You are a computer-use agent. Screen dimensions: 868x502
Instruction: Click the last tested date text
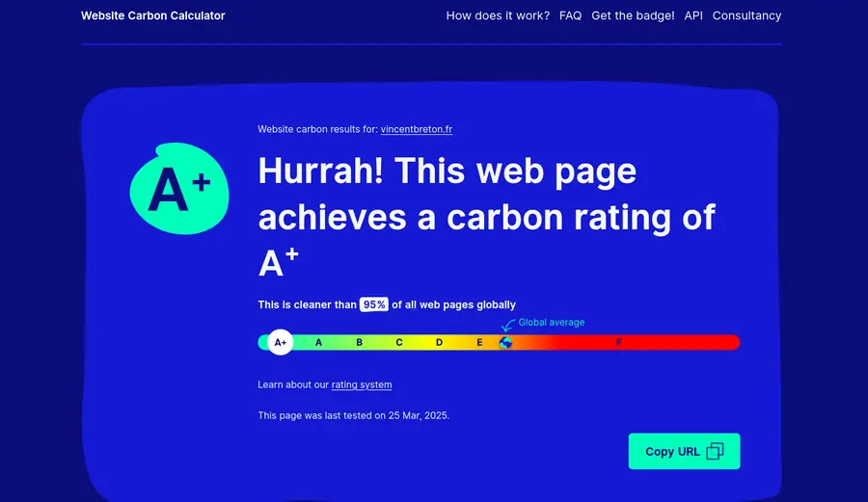353,415
